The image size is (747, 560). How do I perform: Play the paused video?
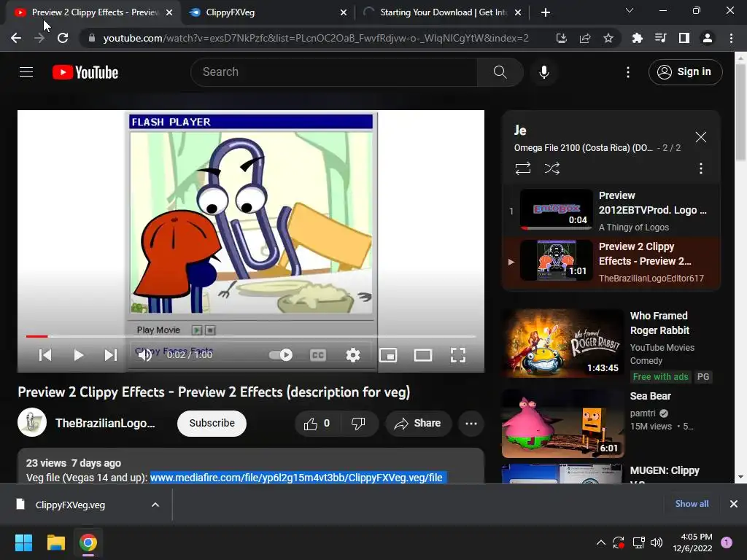[79, 355]
